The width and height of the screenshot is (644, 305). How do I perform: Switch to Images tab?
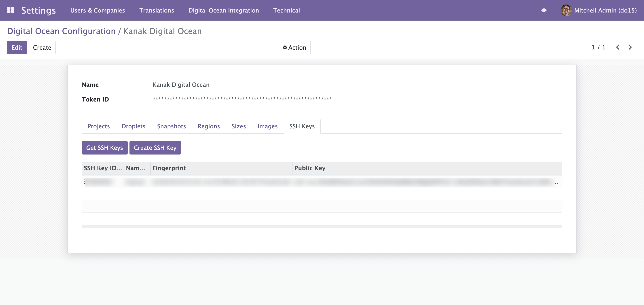(267, 126)
